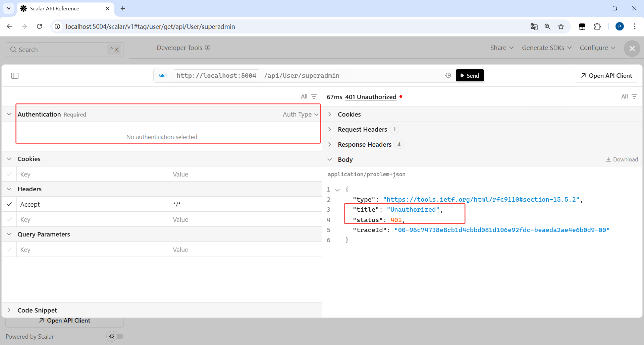
Task: Open the browser profile avatar
Action: (620, 26)
